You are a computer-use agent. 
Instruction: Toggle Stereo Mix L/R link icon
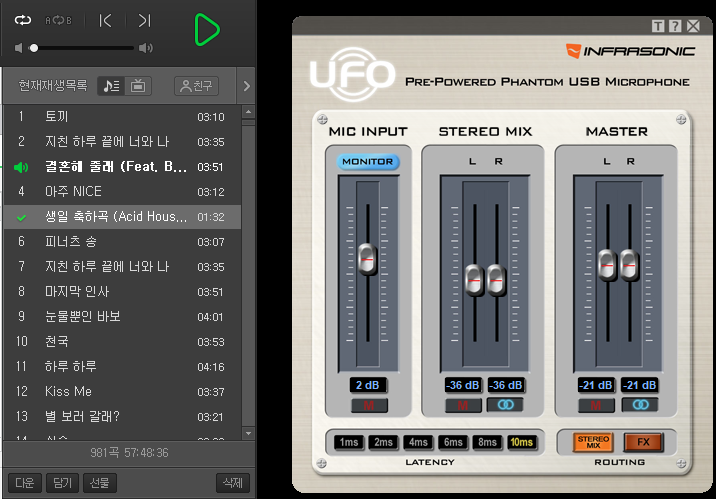click(x=505, y=405)
